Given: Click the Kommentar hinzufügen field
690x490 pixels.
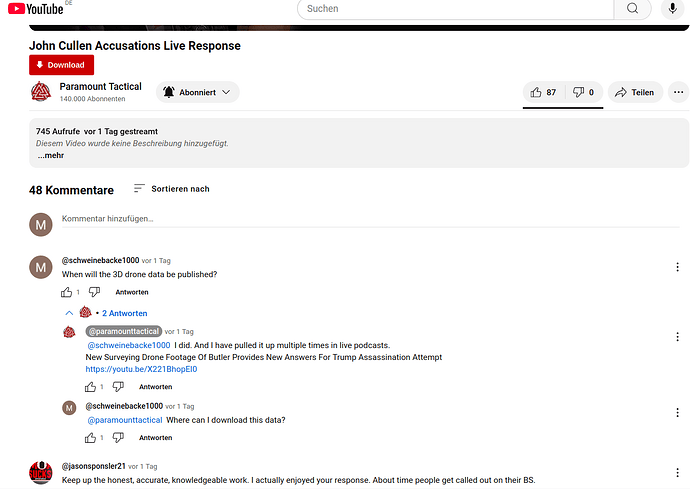Looking at the screenshot, I should [371, 219].
